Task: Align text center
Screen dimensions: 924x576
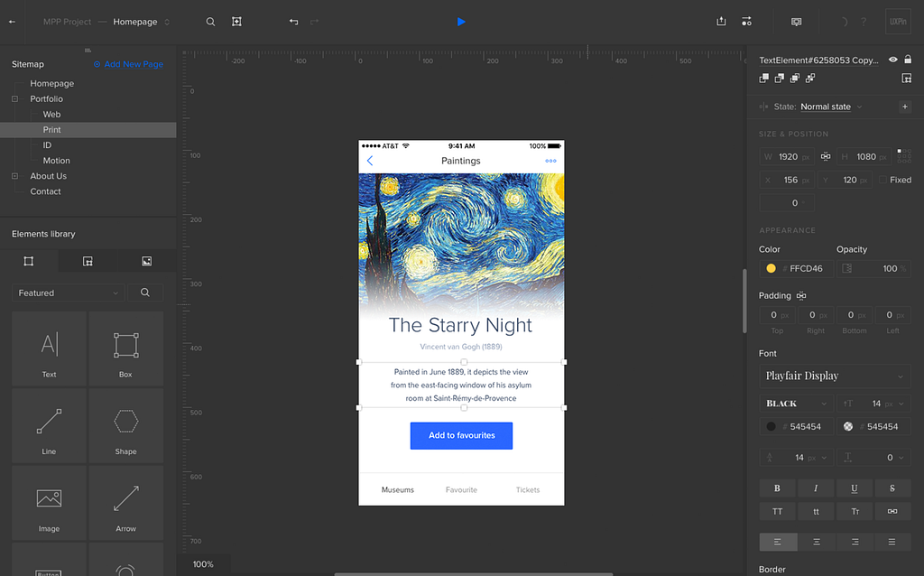Action: [816, 542]
